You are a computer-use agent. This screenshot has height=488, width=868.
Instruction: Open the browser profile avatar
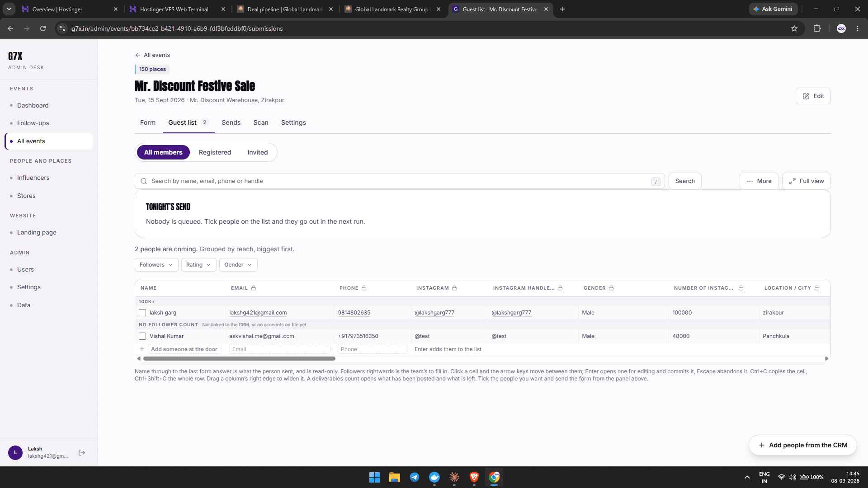(841, 28)
